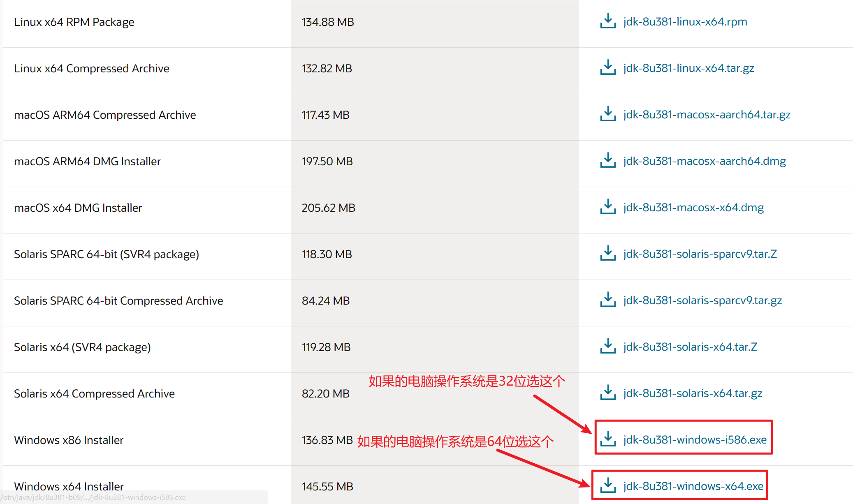Click download icon for windows-x64.exe
Image resolution: width=853 pixels, height=504 pixels.
607,486
